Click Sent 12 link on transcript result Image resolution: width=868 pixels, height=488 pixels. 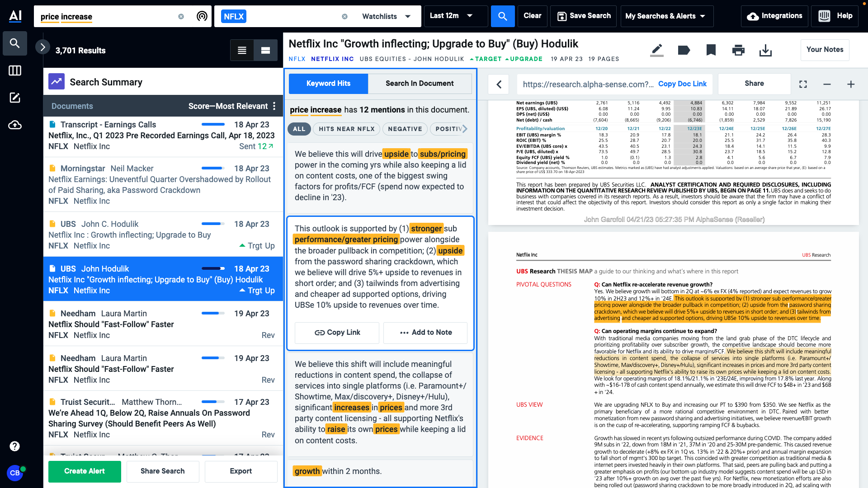click(256, 146)
